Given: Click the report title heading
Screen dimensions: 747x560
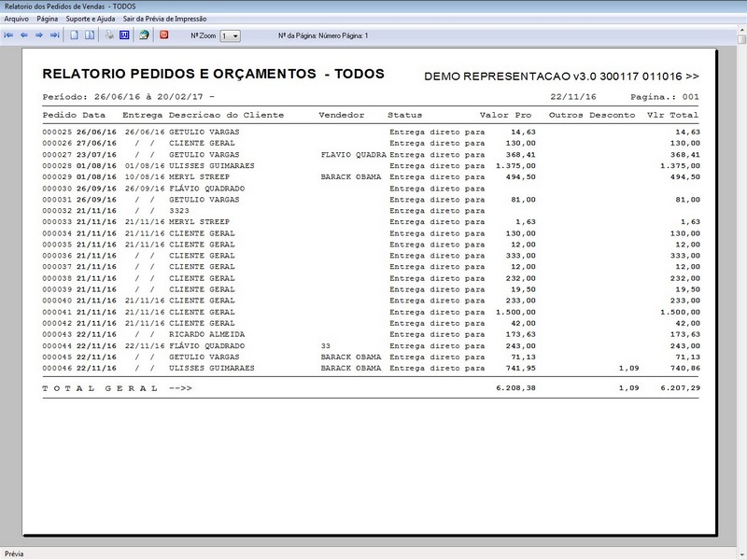Looking at the screenshot, I should coord(213,74).
